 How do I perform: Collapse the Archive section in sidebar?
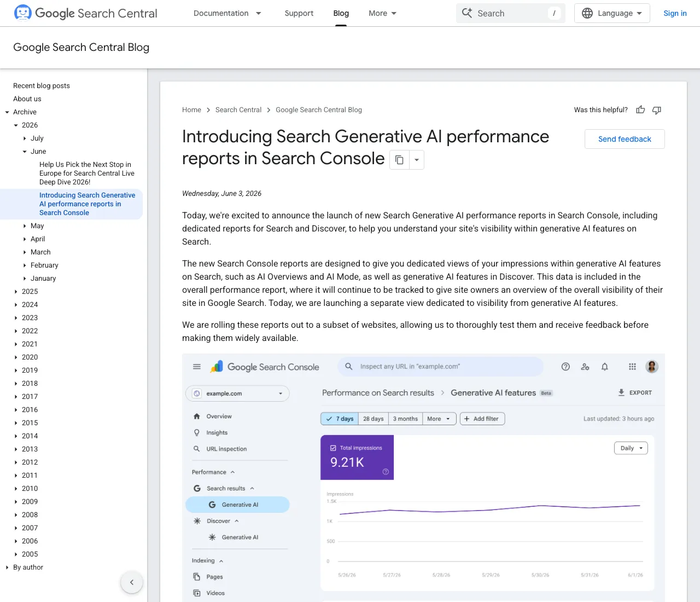7,112
